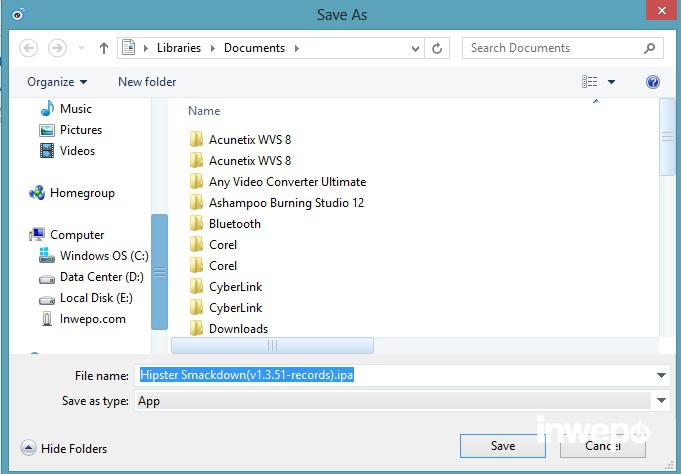Click the File name text field
Screen dimensions: 681x474
click(400, 376)
